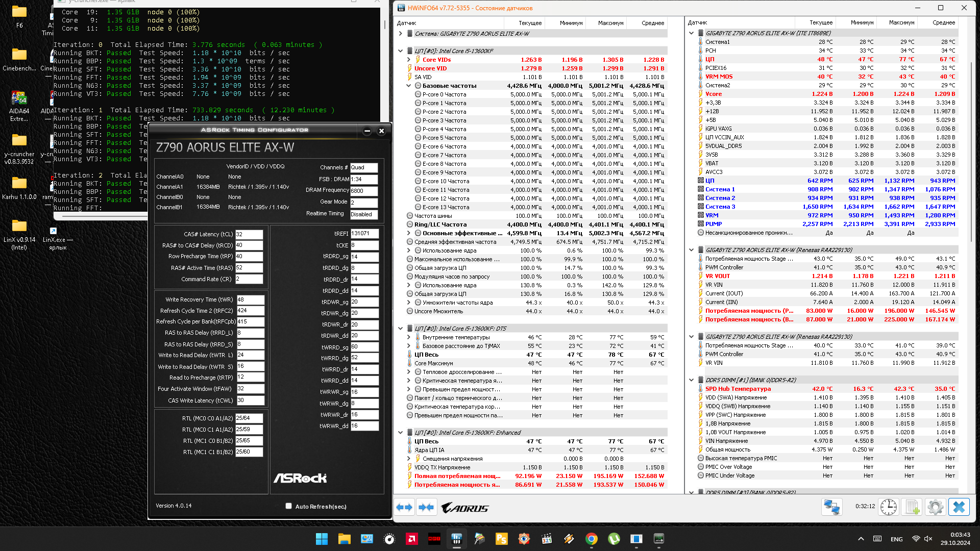The width and height of the screenshot is (980, 551).
Task: Click the expand columns arrows button in HWiNFO
Action: [x=404, y=507]
